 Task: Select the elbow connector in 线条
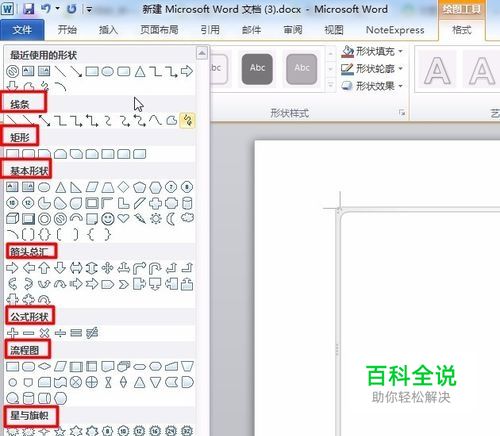(x=60, y=120)
